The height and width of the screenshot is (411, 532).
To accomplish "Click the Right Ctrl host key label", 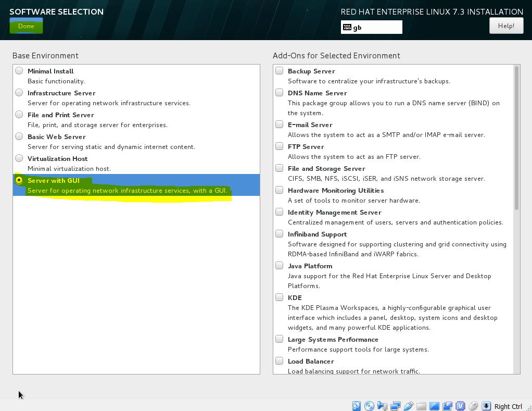I will click(x=508, y=406).
